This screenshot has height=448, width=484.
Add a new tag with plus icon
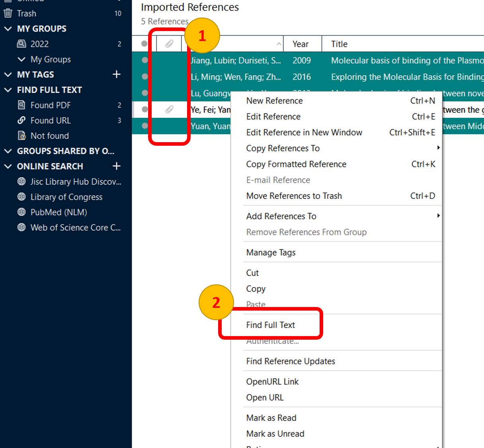pyautogui.click(x=117, y=74)
